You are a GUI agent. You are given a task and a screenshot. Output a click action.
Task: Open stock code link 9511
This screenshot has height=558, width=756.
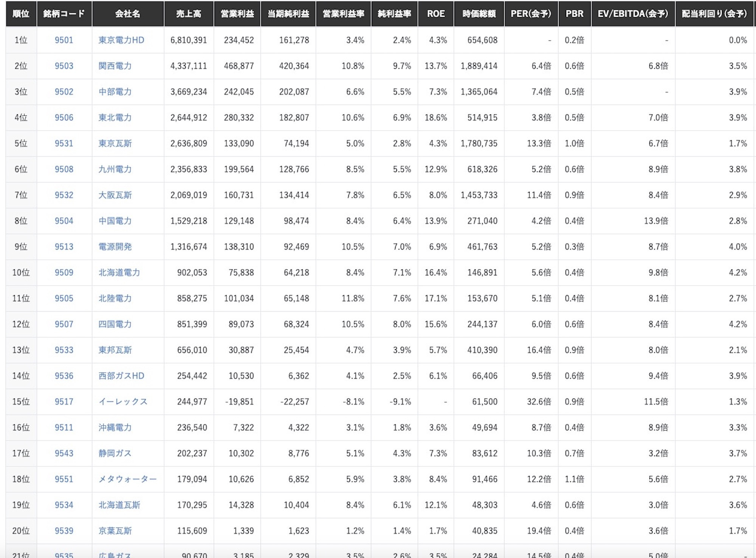point(64,427)
